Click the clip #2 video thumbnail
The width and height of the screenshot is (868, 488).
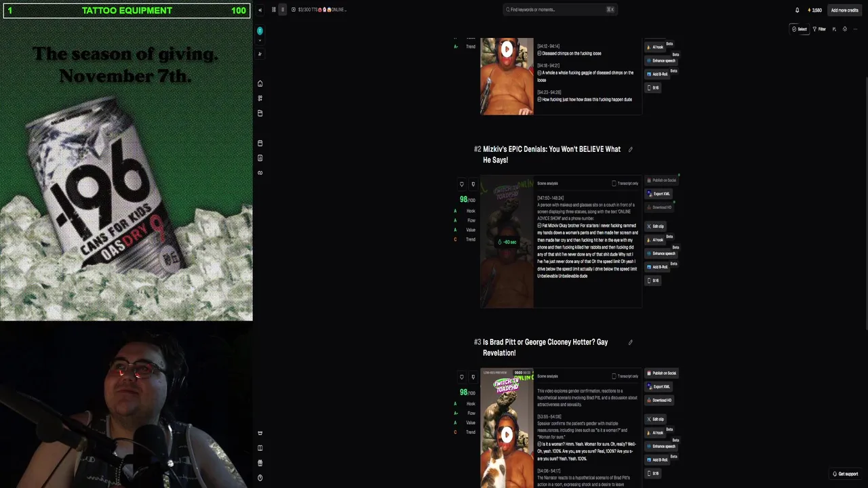507,242
